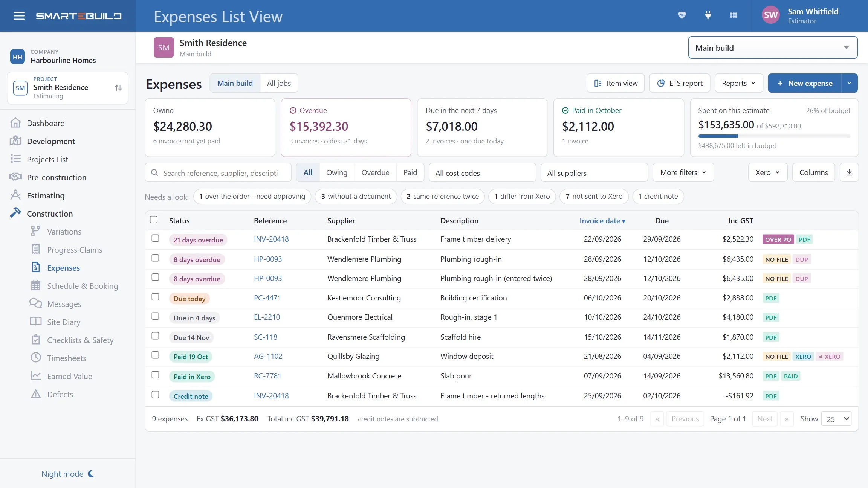Open Defects in the sidebar
Image resolution: width=868 pixels, height=488 pixels.
point(60,394)
